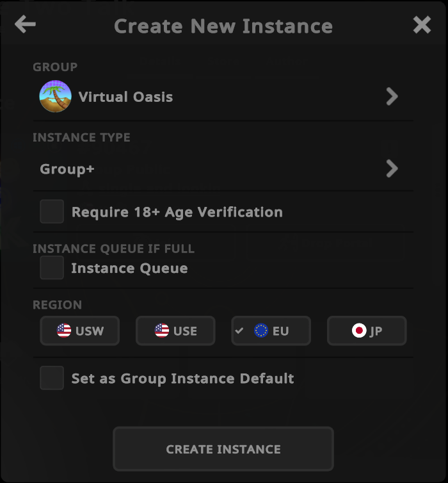Enable Require 18+ Age Verification checkbox

tap(52, 211)
